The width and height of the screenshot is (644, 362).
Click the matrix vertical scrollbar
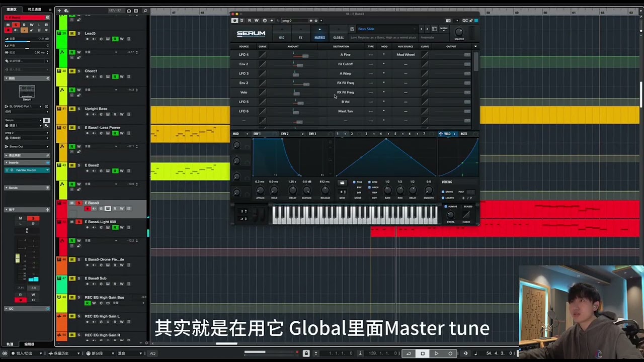pyautogui.click(x=475, y=61)
